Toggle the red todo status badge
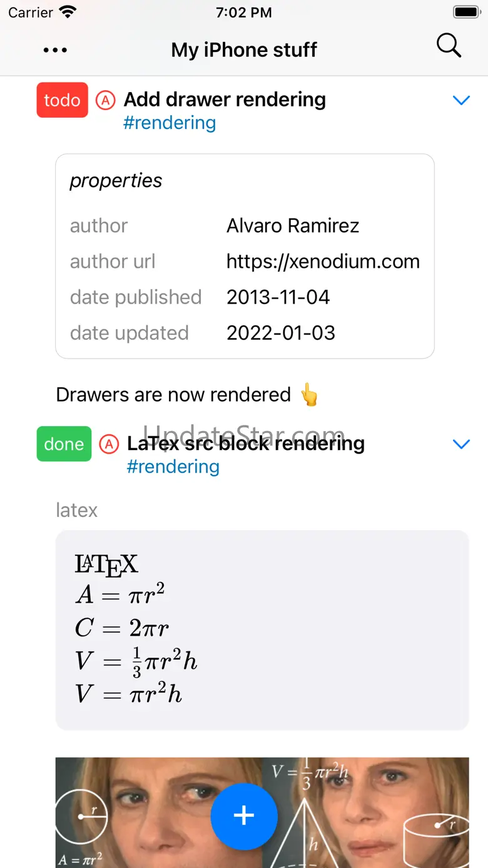488x868 pixels. point(62,100)
